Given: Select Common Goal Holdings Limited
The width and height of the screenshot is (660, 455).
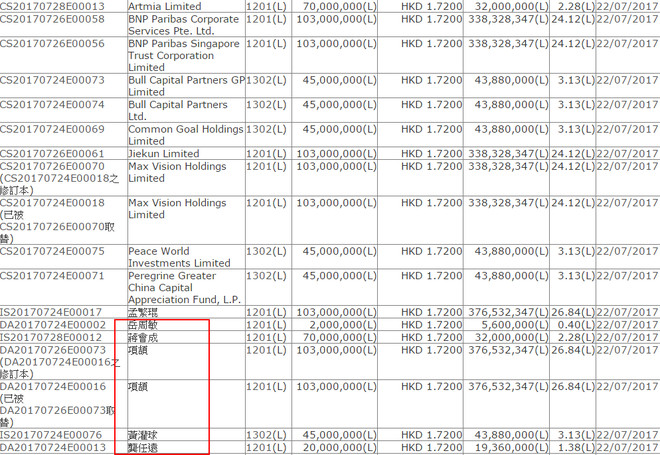Looking at the screenshot, I should pos(186,135).
